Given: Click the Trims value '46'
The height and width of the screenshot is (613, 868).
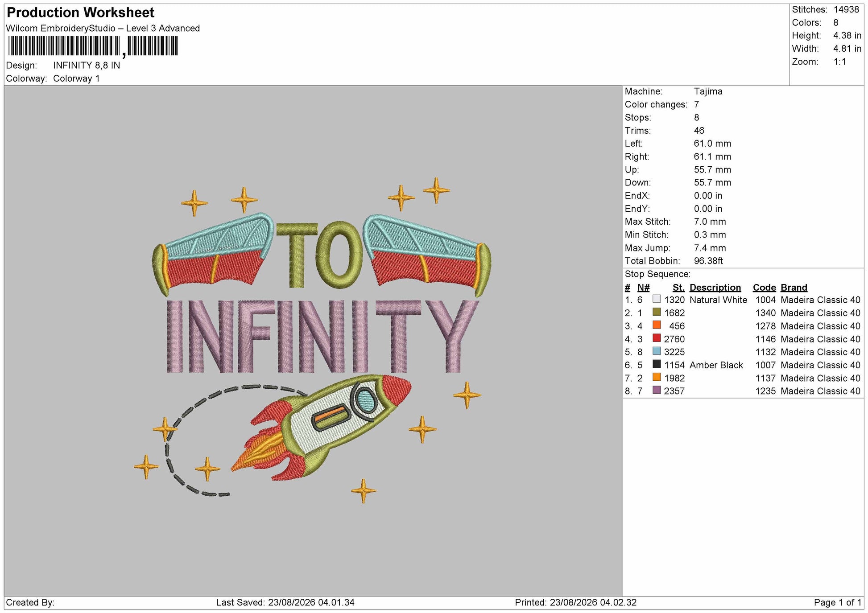Looking at the screenshot, I should [x=699, y=131].
